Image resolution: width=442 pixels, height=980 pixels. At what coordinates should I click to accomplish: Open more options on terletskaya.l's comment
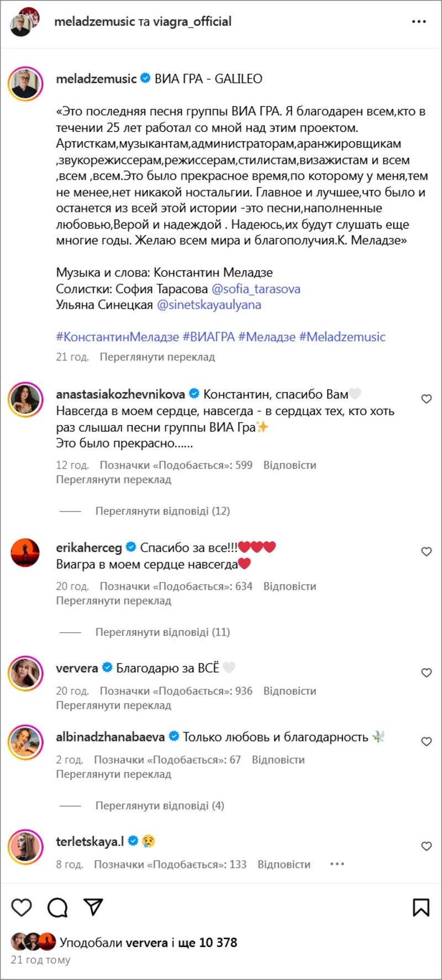[x=337, y=864]
